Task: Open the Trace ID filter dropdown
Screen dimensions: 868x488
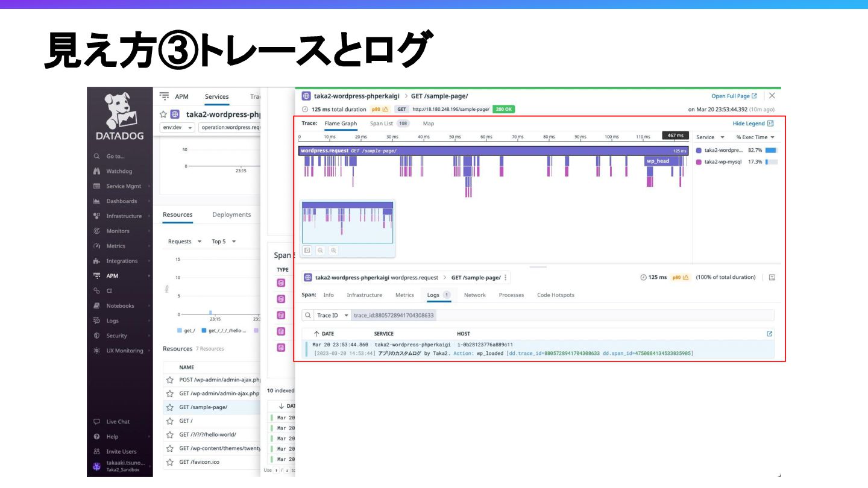Action: [x=333, y=315]
